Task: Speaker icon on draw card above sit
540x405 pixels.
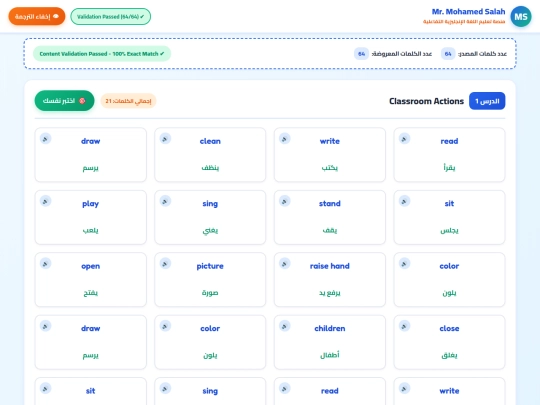Action: tap(45, 326)
